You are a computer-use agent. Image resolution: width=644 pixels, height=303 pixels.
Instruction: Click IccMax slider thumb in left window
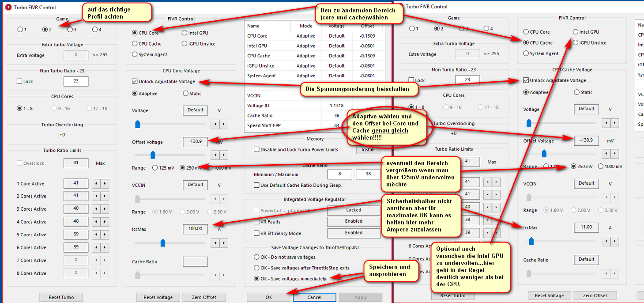tap(163, 242)
